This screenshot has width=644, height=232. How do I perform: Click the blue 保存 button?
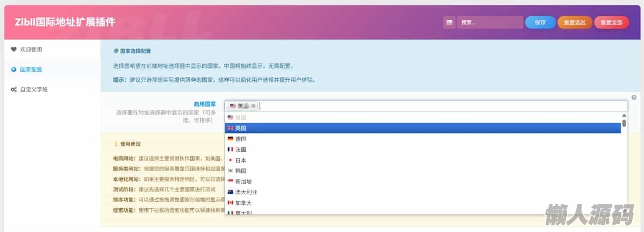point(540,22)
